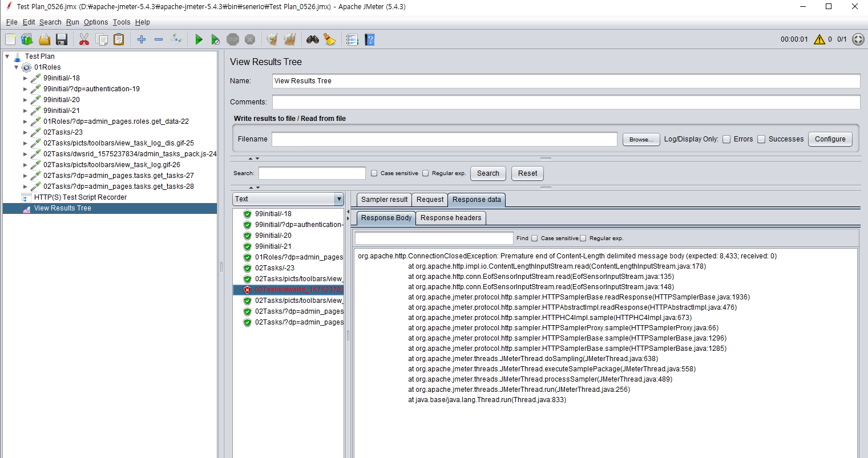Click the Toggle enable/disable icon
The height and width of the screenshot is (458, 868).
point(176,39)
